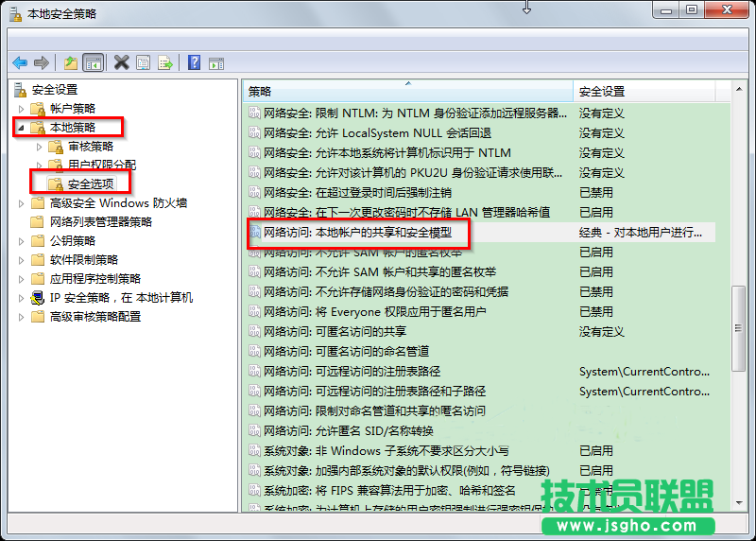This screenshot has width=756, height=541.
Task: Select 网络安全: 不存储 LAN 管理器哈希值 policy
Action: pyautogui.click(x=406, y=213)
